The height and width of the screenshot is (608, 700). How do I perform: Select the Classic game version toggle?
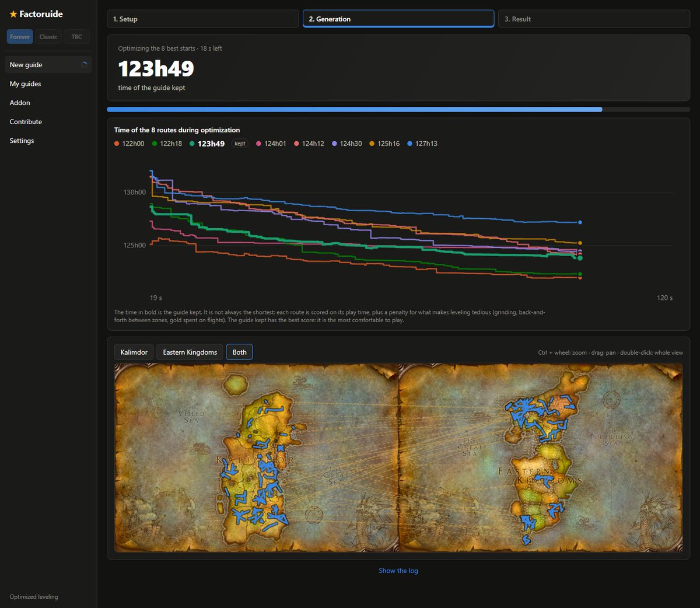click(48, 37)
